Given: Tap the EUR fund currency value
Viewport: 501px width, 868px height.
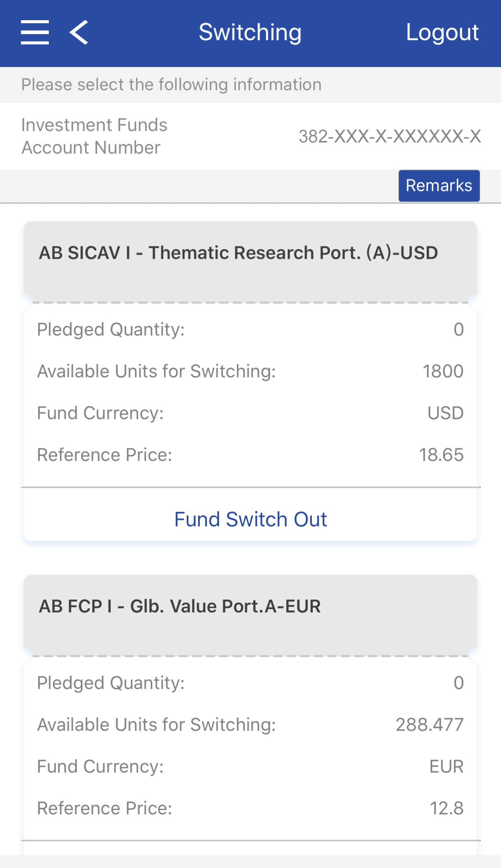Looking at the screenshot, I should click(x=446, y=767).
